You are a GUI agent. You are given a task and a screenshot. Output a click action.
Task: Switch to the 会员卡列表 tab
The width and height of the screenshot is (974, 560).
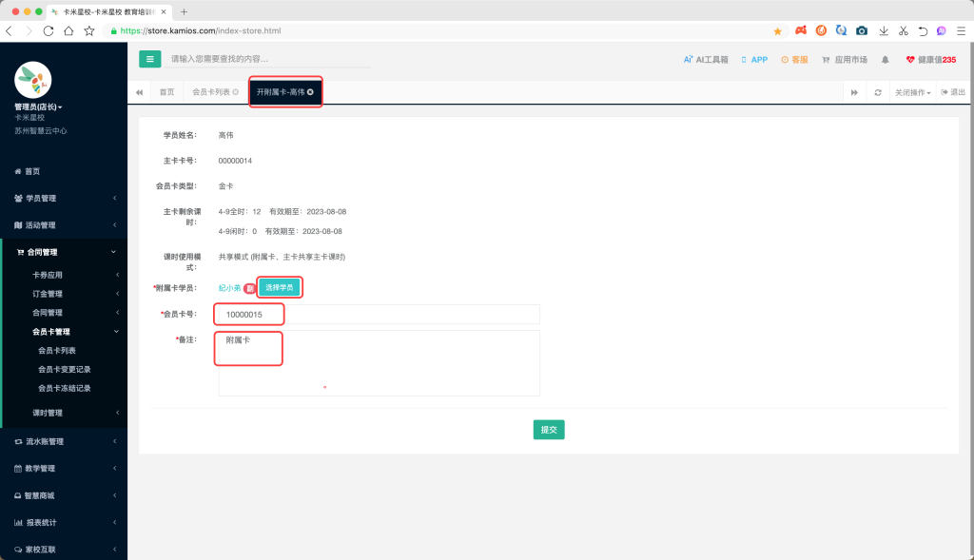(x=211, y=92)
